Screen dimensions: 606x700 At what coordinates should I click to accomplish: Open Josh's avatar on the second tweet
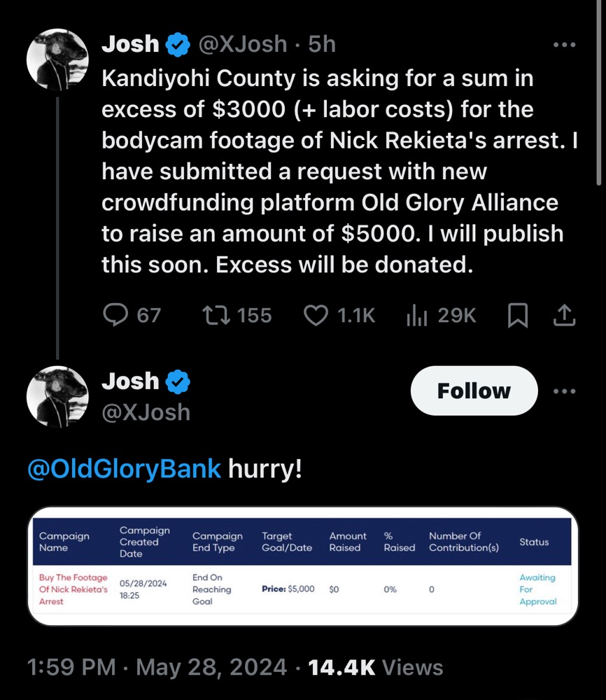click(57, 397)
